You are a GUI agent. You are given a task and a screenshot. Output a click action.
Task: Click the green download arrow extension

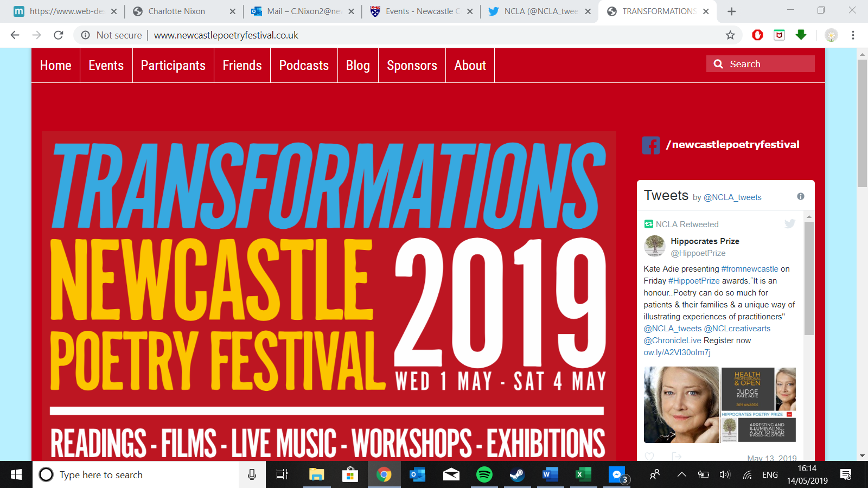click(801, 35)
